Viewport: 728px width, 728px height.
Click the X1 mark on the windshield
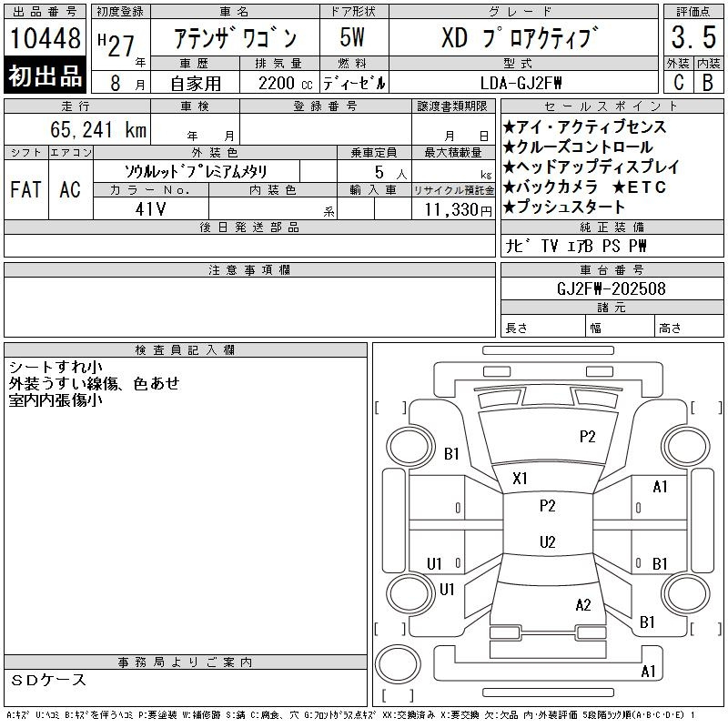click(520, 479)
